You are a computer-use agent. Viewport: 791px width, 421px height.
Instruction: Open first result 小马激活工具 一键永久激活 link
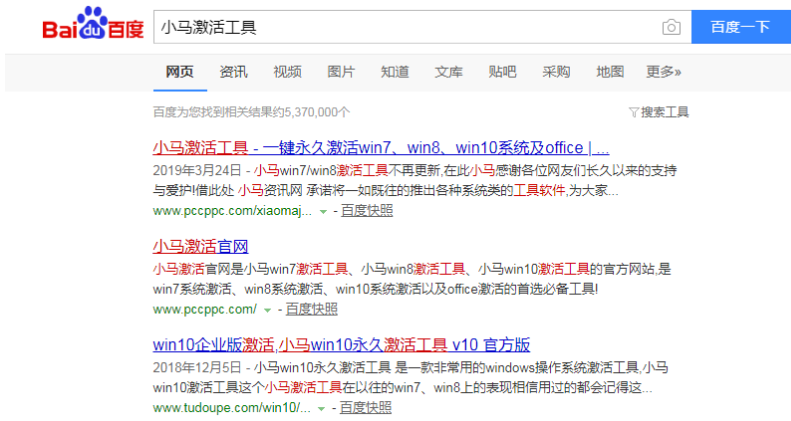(380, 147)
